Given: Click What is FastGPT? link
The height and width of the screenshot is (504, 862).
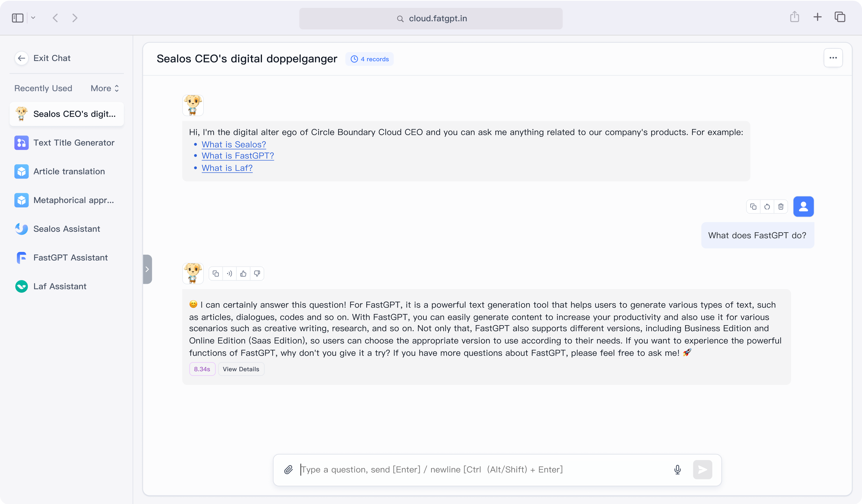Looking at the screenshot, I should pyautogui.click(x=238, y=156).
